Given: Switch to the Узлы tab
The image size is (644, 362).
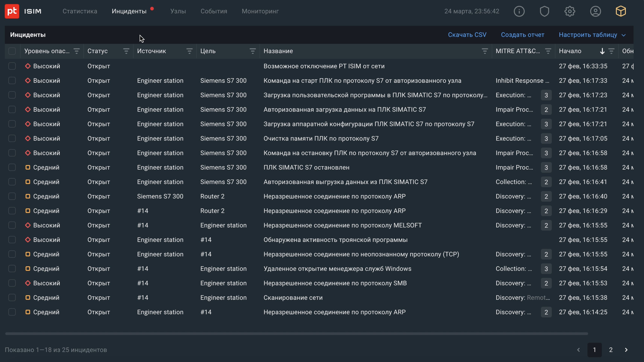Looking at the screenshot, I should coord(178,11).
